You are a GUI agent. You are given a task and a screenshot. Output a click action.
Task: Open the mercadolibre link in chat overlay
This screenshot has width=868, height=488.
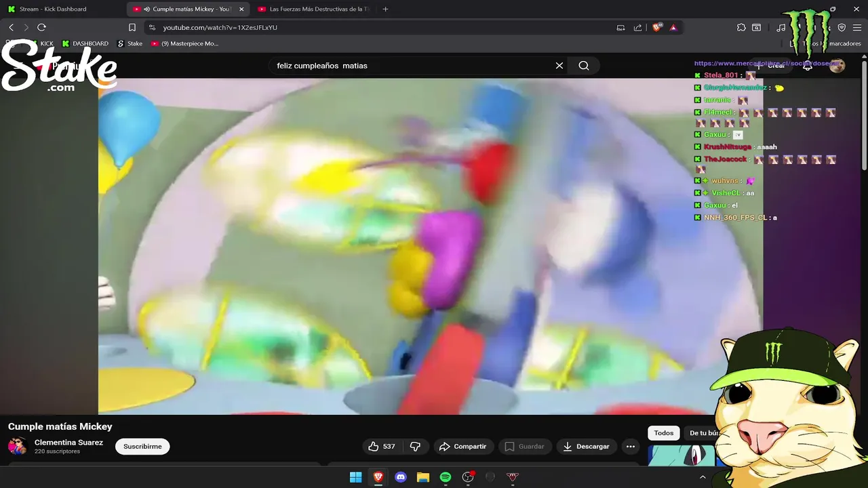(766, 63)
